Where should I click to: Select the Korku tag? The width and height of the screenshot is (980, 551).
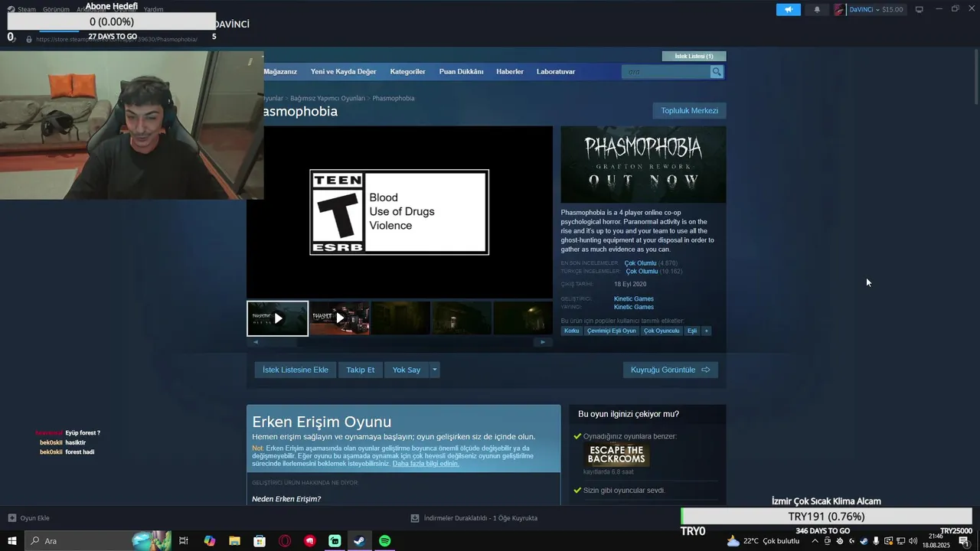(x=571, y=331)
